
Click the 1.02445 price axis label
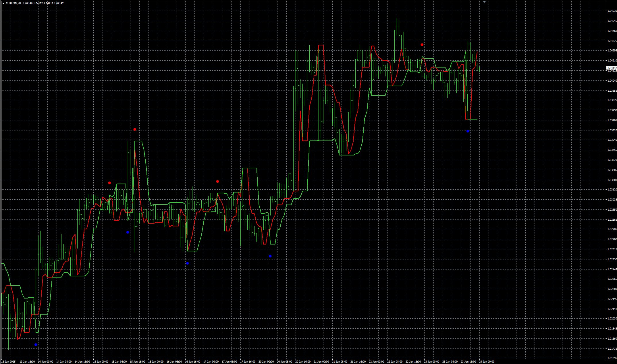tap(612, 269)
